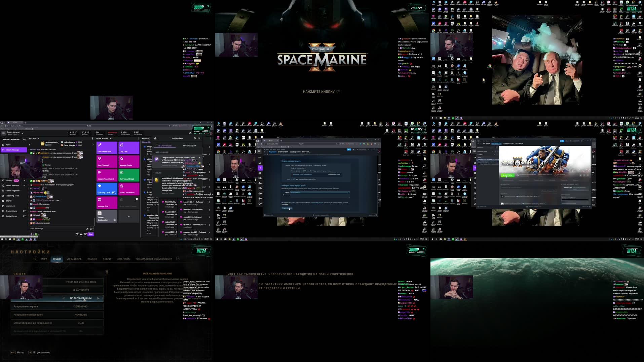644x362 pixels.
Task: Select the Разрешение рендеринга row
Action: [57, 315]
